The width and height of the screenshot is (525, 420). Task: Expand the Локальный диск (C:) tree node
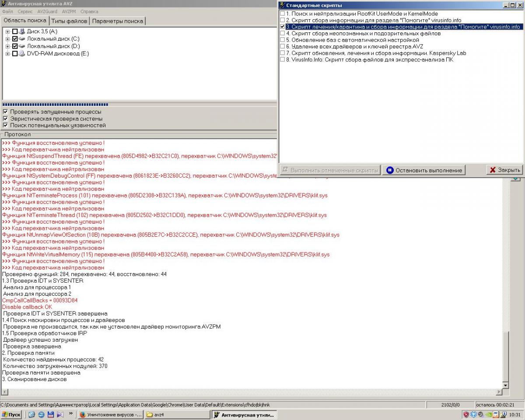[x=7, y=39]
